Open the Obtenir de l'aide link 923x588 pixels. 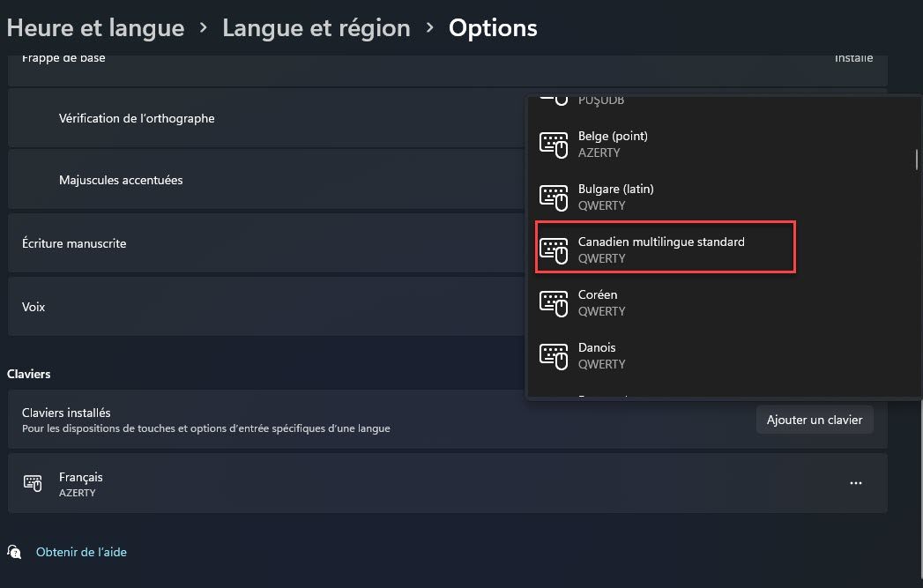(81, 552)
